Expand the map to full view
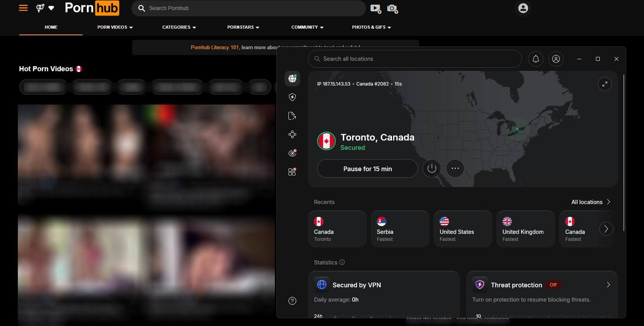644x326 pixels. click(604, 84)
